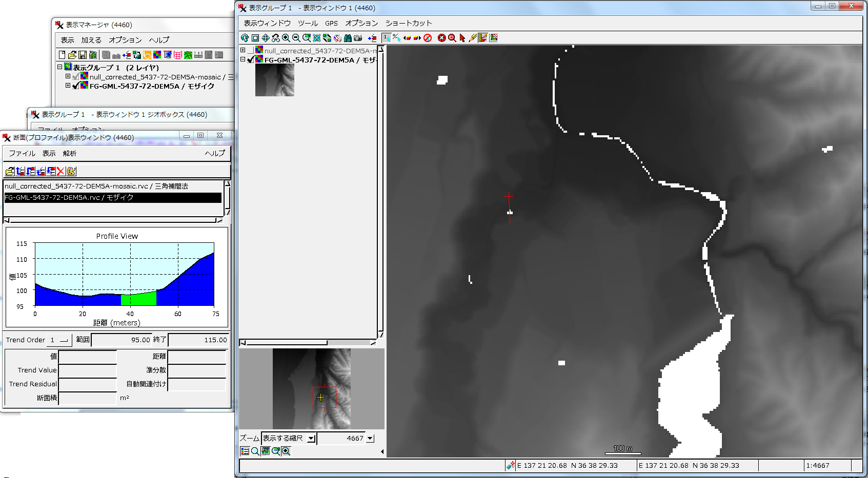Open the GPS menu

coord(331,23)
